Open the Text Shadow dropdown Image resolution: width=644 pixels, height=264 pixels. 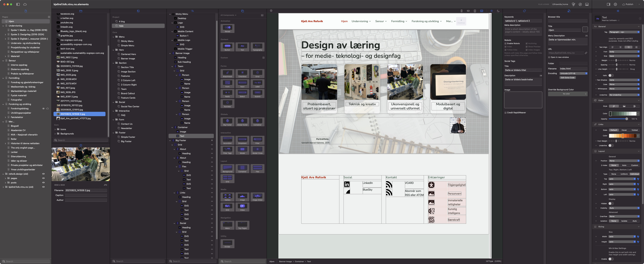(x=624, y=80)
